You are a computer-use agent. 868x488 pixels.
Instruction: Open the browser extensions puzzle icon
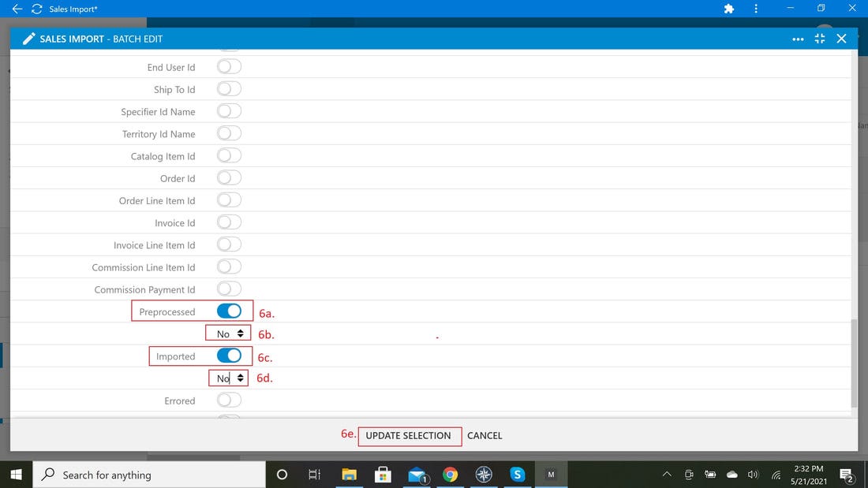click(729, 9)
